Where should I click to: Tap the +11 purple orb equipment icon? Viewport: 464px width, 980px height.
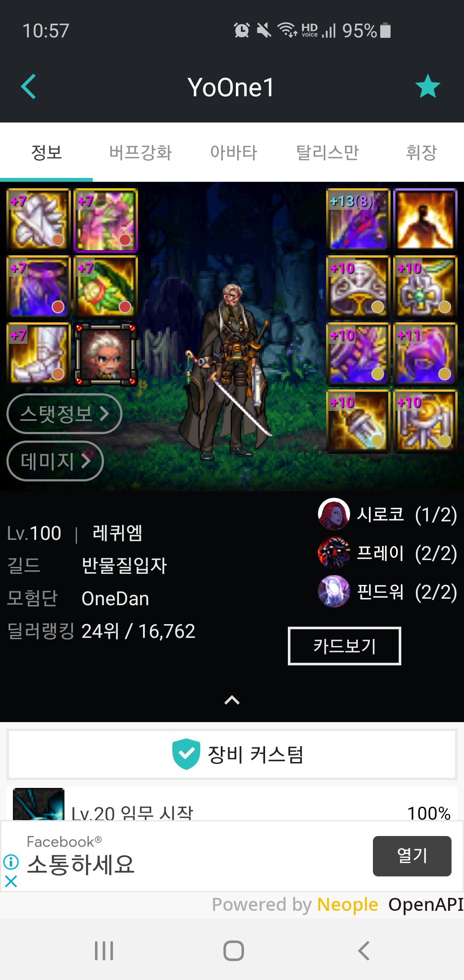coord(425,354)
